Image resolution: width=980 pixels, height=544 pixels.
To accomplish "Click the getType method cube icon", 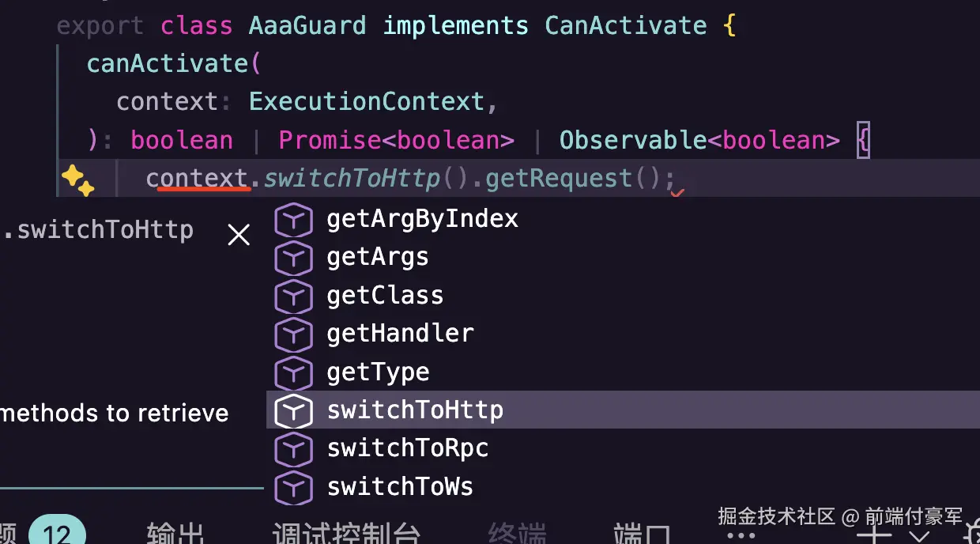I will click(x=293, y=372).
